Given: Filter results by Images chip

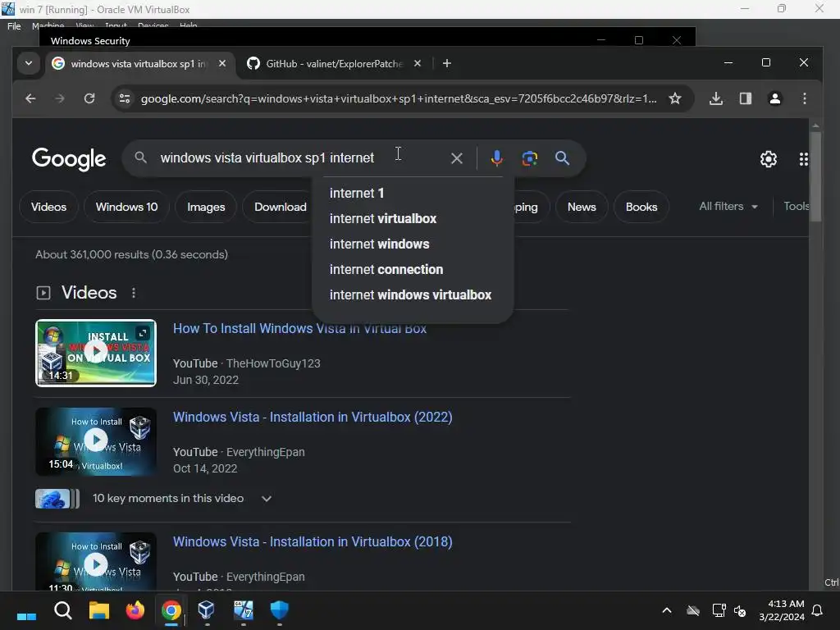Looking at the screenshot, I should point(206,207).
